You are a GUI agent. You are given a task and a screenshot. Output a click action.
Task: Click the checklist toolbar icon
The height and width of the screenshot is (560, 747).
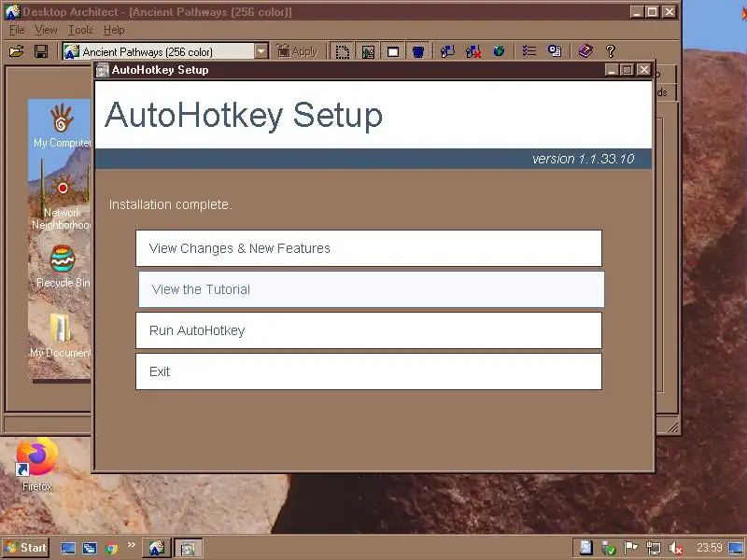point(529,51)
